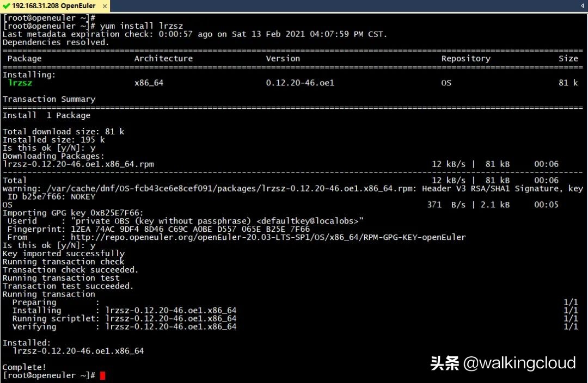Click the Fingerprint line
The image size is (588, 383).
click(x=158, y=229)
